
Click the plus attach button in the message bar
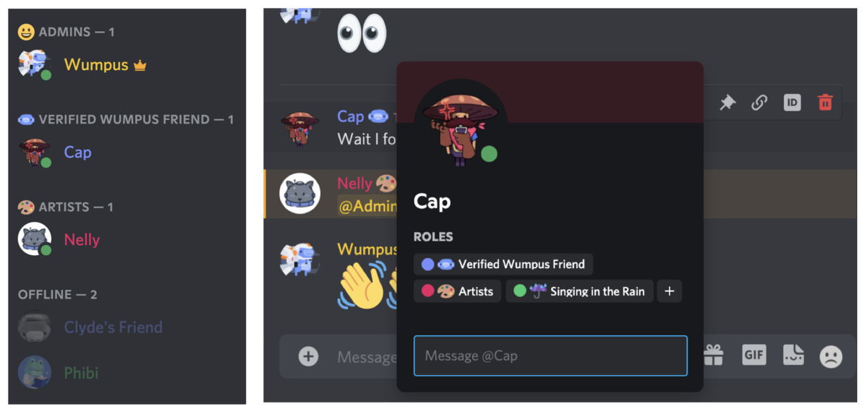(308, 356)
